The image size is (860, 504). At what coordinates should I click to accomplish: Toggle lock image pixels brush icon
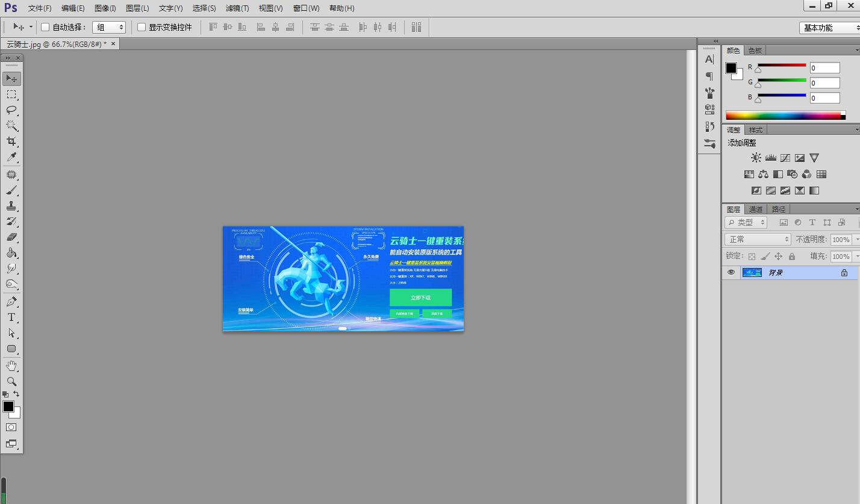click(765, 257)
